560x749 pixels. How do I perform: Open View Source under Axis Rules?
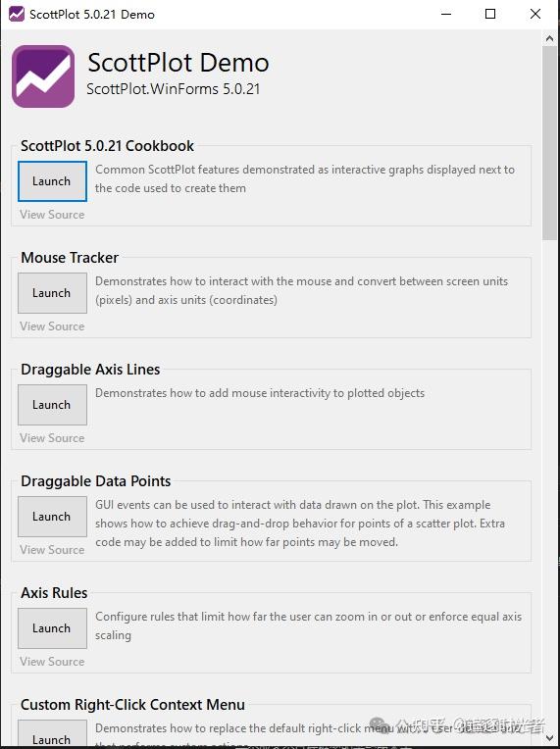[x=52, y=662]
